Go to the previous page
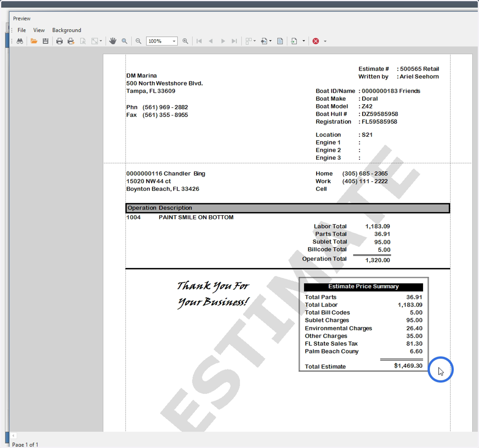Screen dimensions: 479x448 tap(211, 41)
